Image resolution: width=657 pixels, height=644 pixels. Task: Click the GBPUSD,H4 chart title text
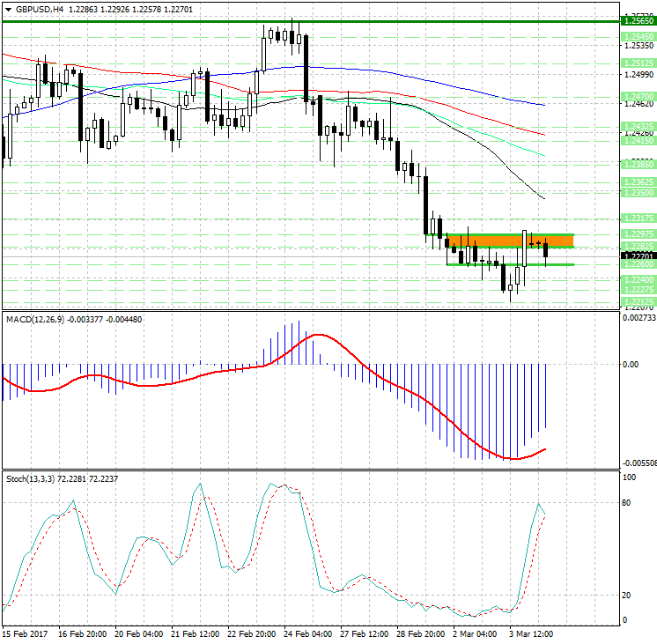(40, 9)
